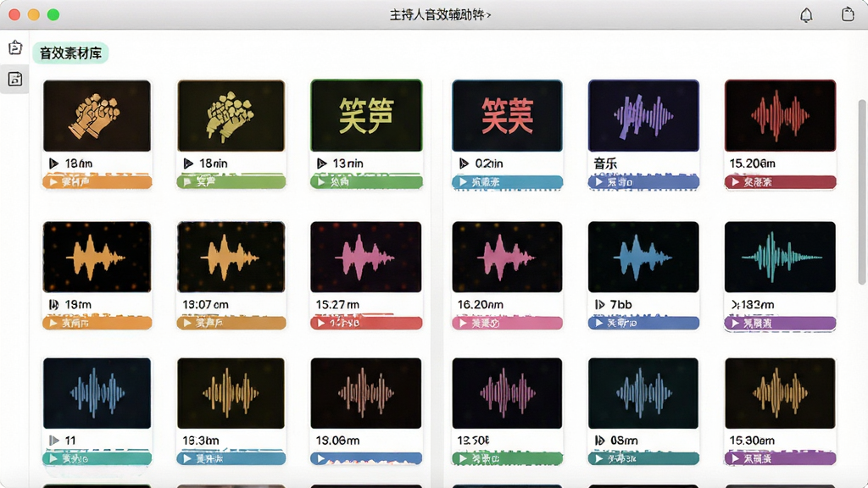Screen dimensions: 868x488
Task: Select the purple waveform thumbnail above 音乐
Action: pos(643,115)
